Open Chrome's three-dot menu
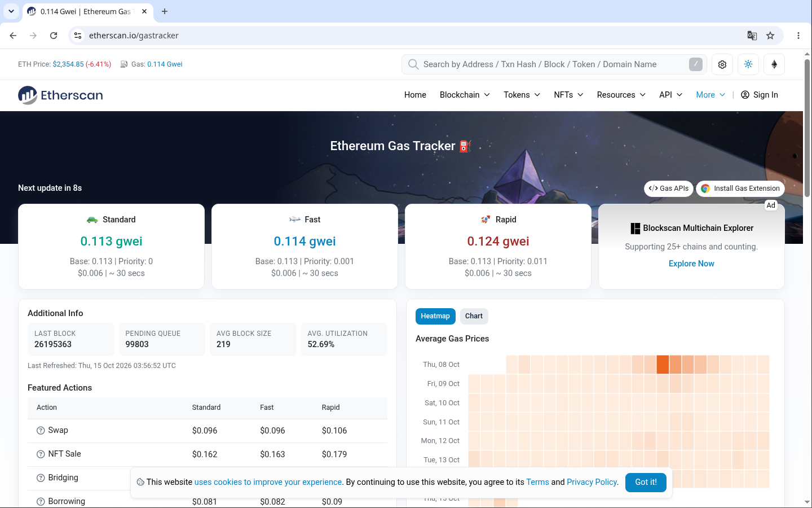The image size is (812, 508). (x=798, y=36)
